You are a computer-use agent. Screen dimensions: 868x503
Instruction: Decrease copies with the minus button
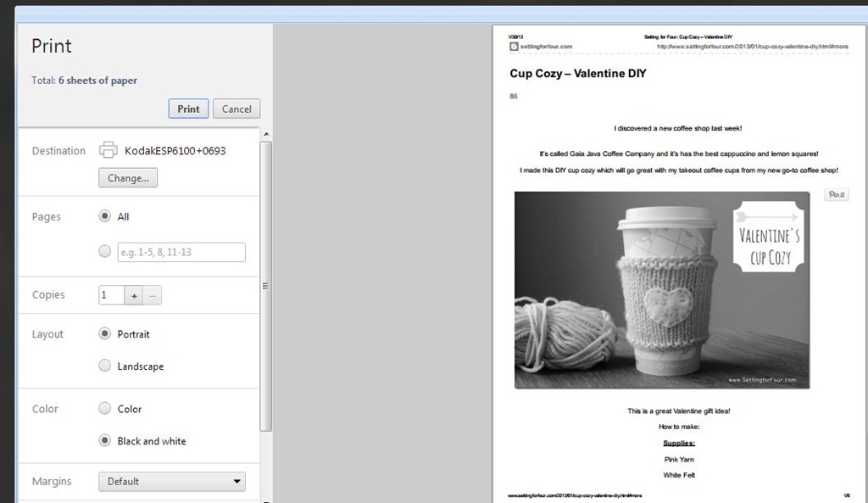coord(153,295)
